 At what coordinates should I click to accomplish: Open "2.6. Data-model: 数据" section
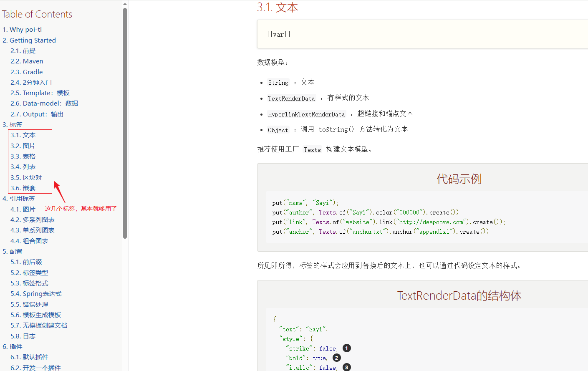44,103
